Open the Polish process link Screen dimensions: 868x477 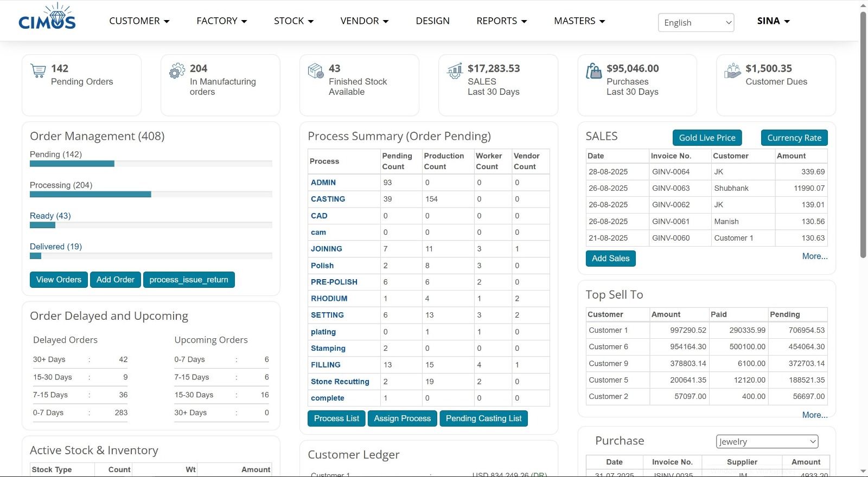[x=322, y=266]
